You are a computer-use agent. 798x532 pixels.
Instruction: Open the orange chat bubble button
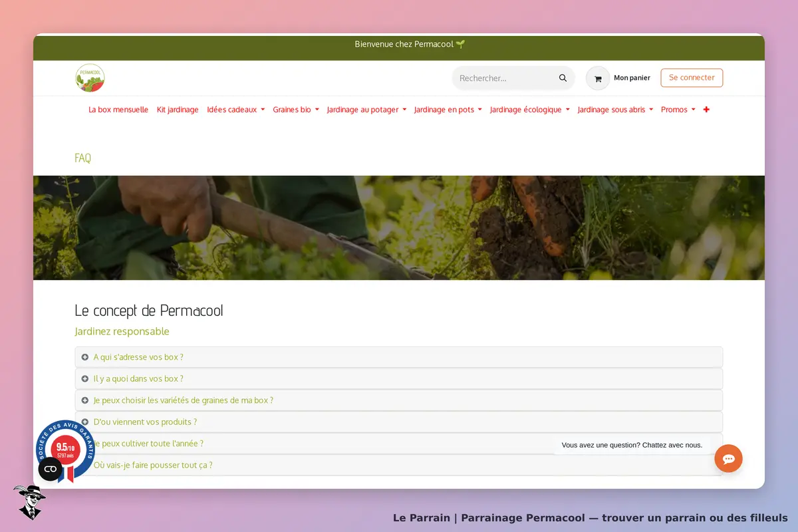pyautogui.click(x=728, y=459)
